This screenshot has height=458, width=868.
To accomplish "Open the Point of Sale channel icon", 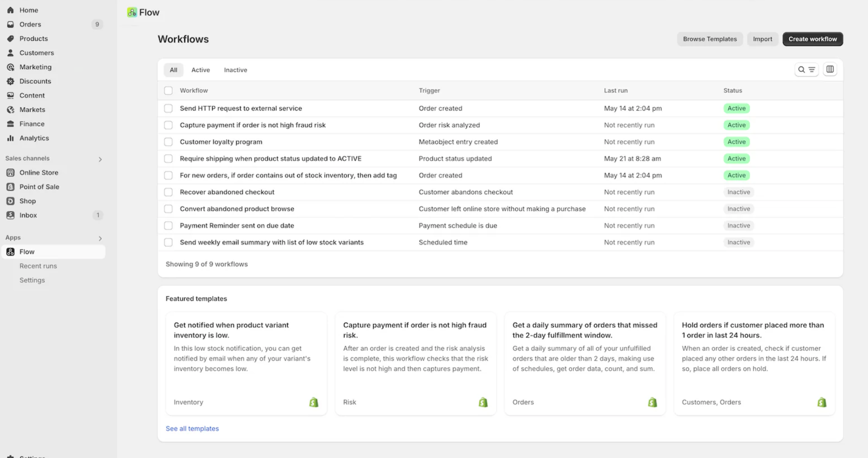I will click(x=11, y=187).
